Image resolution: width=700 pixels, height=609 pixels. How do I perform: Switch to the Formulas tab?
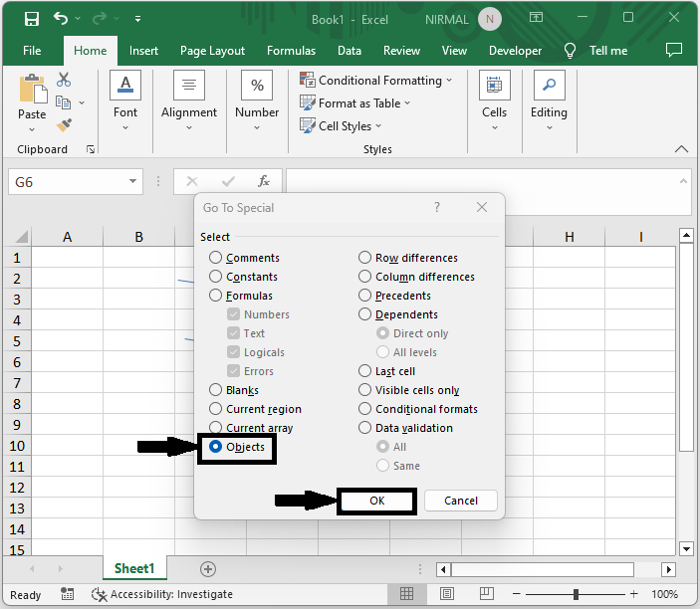[291, 51]
